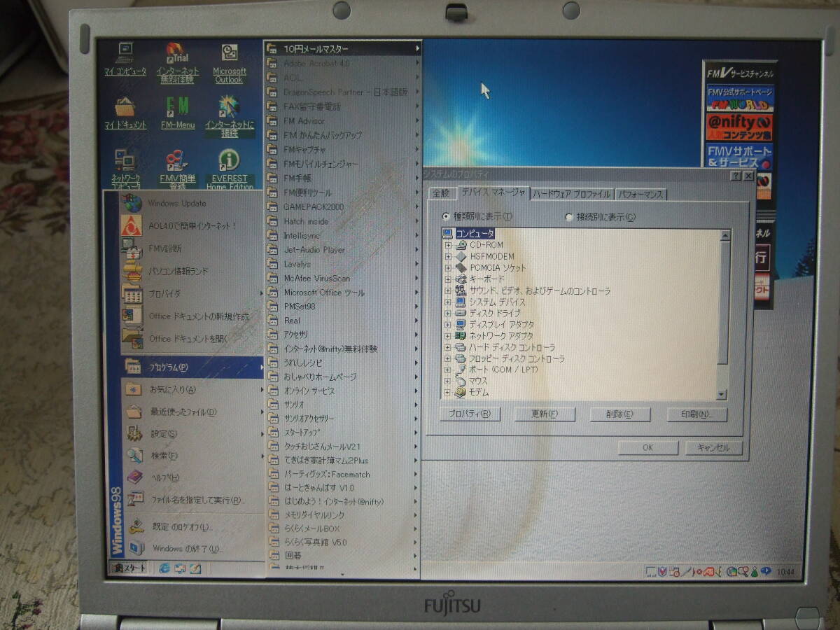Click the 印刷(N)... button
The image size is (840, 630).
(x=697, y=414)
